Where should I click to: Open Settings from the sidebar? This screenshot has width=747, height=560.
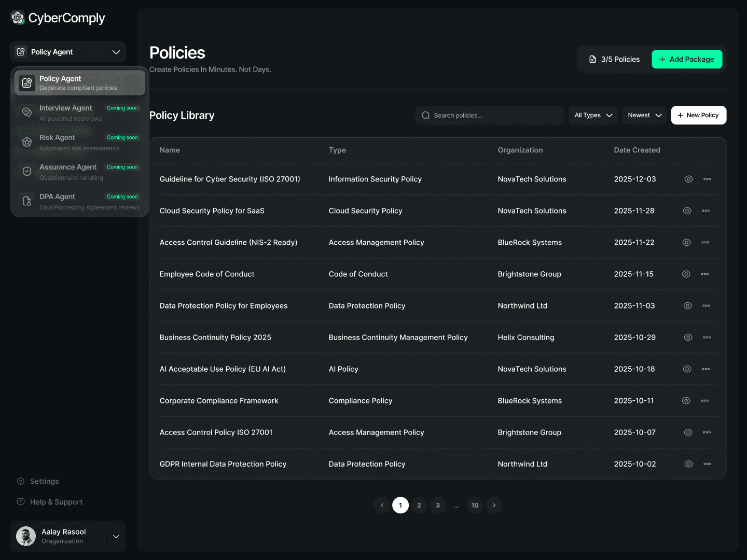44,481
